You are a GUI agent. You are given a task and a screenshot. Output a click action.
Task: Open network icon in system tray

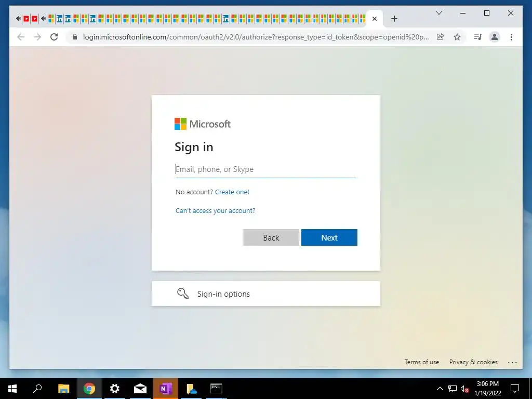tap(453, 389)
